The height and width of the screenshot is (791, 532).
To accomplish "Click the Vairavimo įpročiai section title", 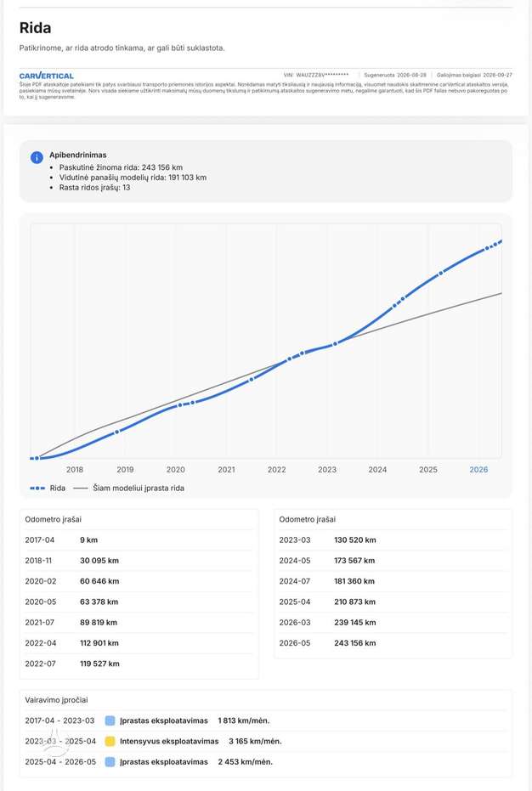I will click(x=57, y=700).
